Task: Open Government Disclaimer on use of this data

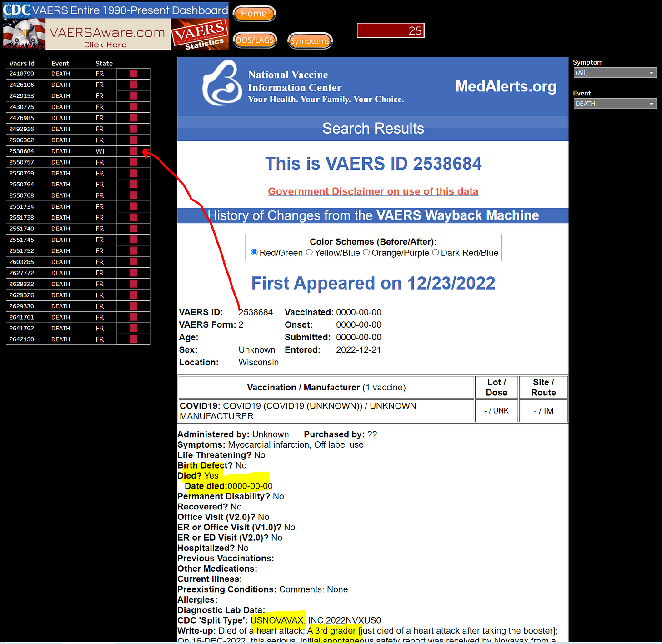Action: pyautogui.click(x=373, y=191)
